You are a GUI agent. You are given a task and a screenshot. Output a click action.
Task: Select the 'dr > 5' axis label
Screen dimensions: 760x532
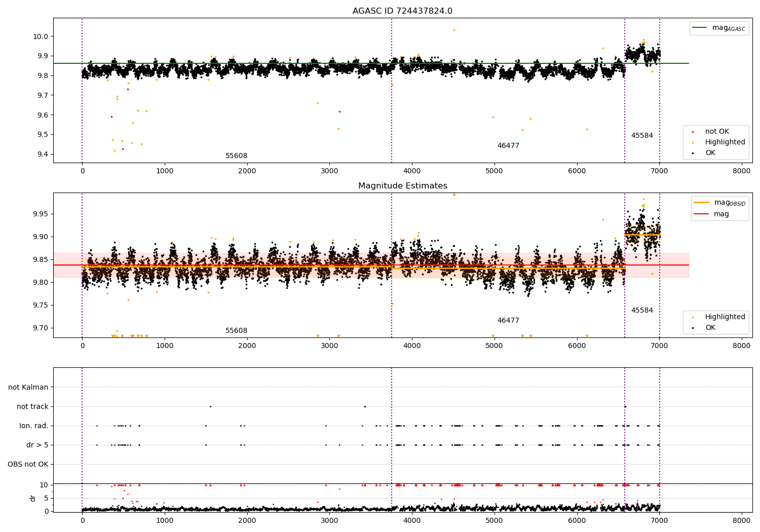37,445
